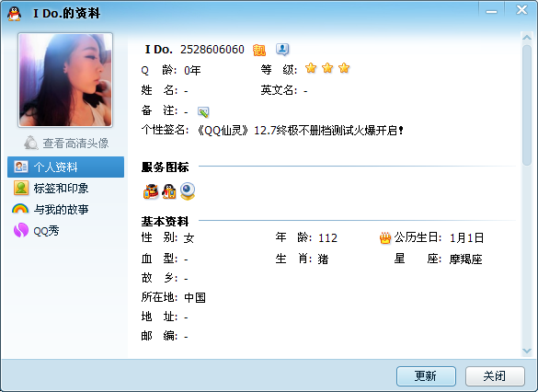This screenshot has height=392, width=538.
Task: Click the first QQ game service icon
Action: point(151,191)
